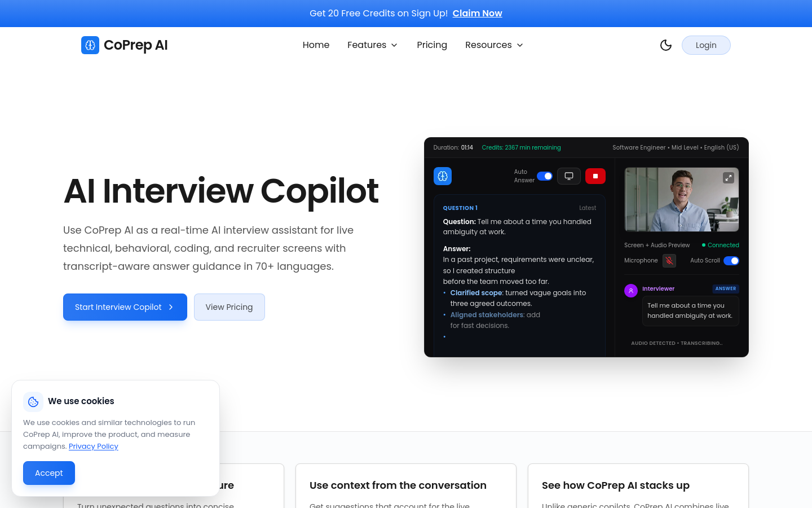812x508 pixels.
Task: Turn off the Auto Scroll toggle
Action: [731, 261]
